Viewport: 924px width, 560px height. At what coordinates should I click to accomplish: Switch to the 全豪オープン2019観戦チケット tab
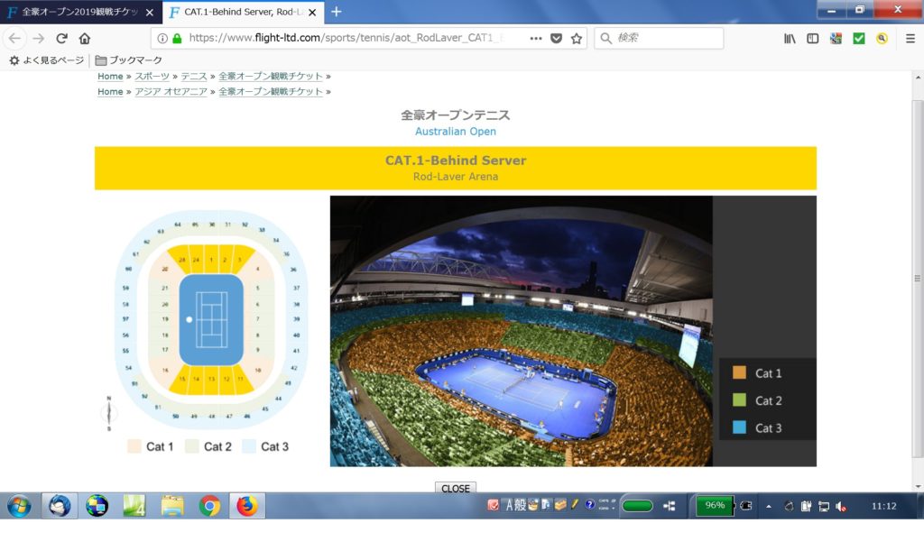pyautogui.click(x=79, y=13)
